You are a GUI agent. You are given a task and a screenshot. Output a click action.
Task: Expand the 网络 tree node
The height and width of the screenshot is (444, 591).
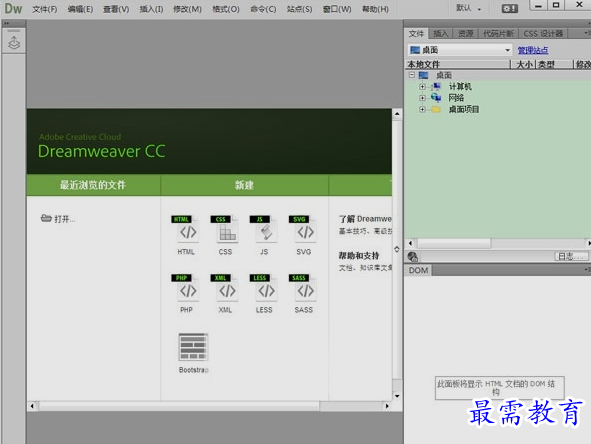coord(422,98)
